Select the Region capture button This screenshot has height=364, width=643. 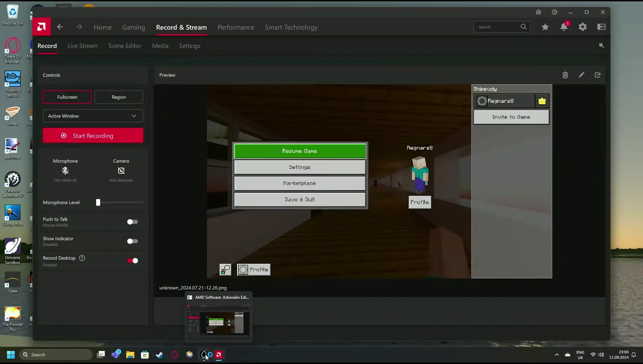[x=119, y=97]
